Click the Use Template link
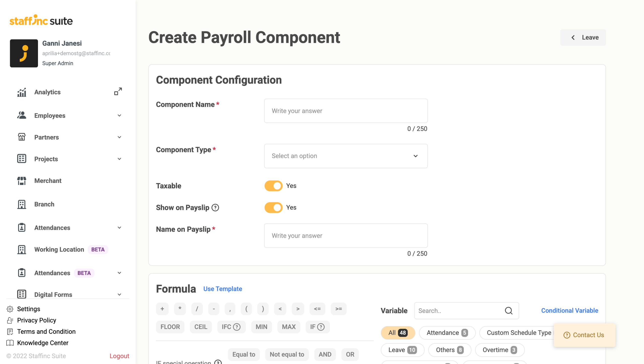Viewport: 644px width, 364px height. point(223,289)
